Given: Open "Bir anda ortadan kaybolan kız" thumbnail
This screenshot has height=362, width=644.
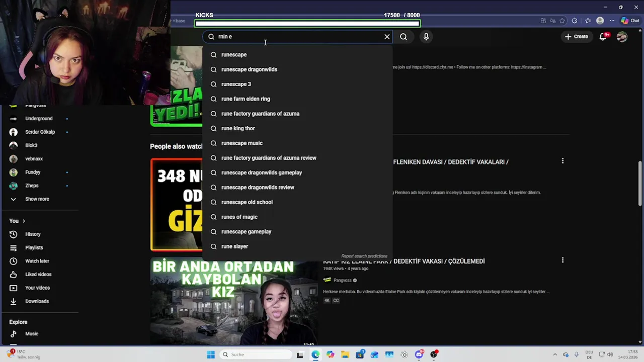Looking at the screenshot, I should click(234, 302).
